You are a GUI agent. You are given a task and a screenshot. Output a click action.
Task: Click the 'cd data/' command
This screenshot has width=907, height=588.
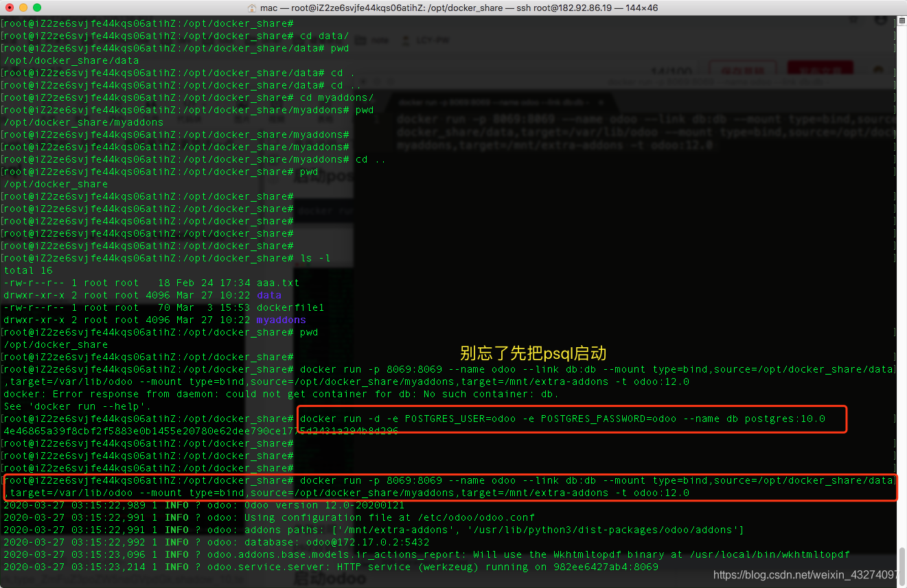[x=325, y=36]
